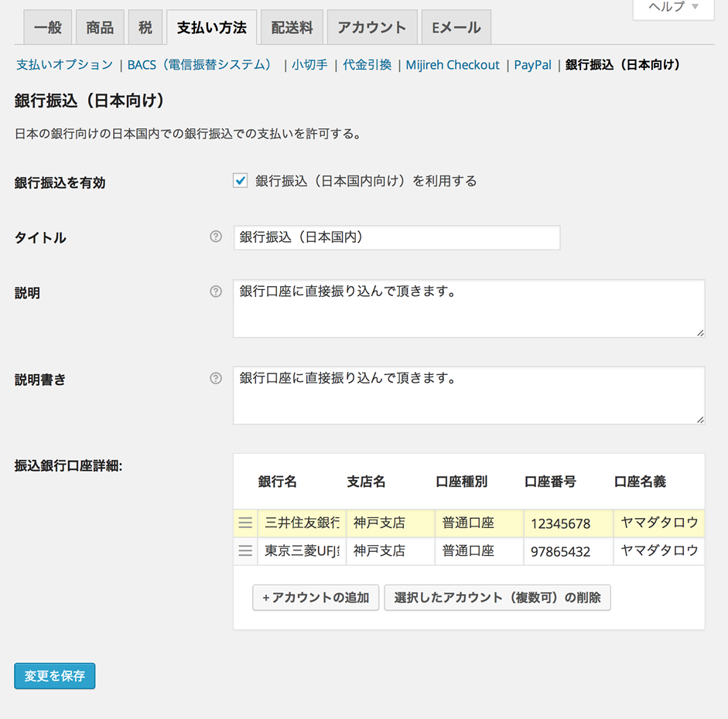Edit 普通口座 in 三井住友銀行 row
Screen dimensions: 728x719
coord(479,523)
